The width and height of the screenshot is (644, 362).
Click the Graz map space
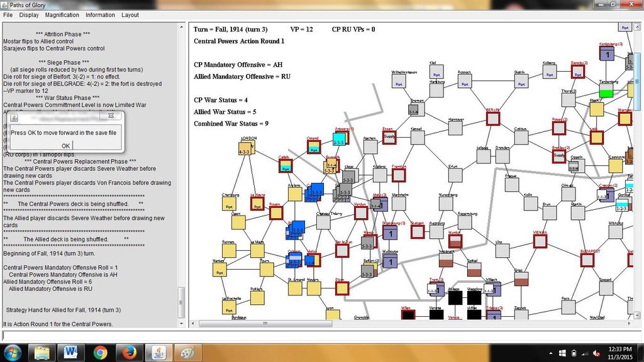[521, 279]
